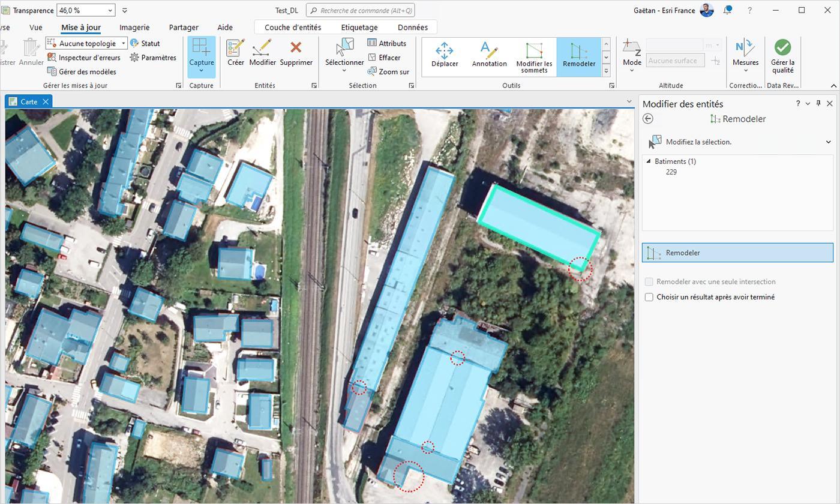Image resolution: width=840 pixels, height=504 pixels.
Task: Open the Données contextual tab
Action: 413,27
